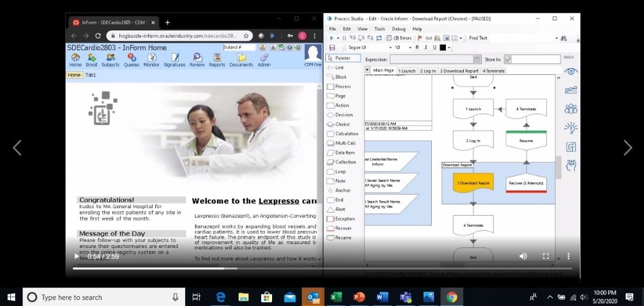Select the yellow 3 Download Report stage
644x306 pixels.
coord(473,183)
